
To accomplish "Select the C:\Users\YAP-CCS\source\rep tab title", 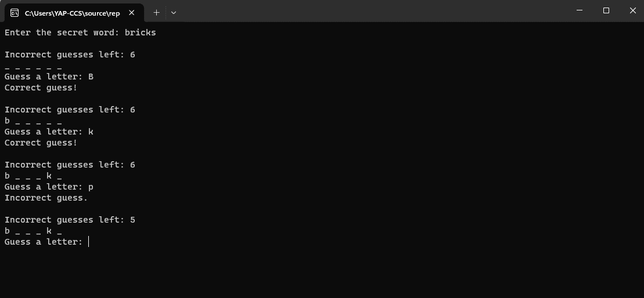I will pos(72,13).
